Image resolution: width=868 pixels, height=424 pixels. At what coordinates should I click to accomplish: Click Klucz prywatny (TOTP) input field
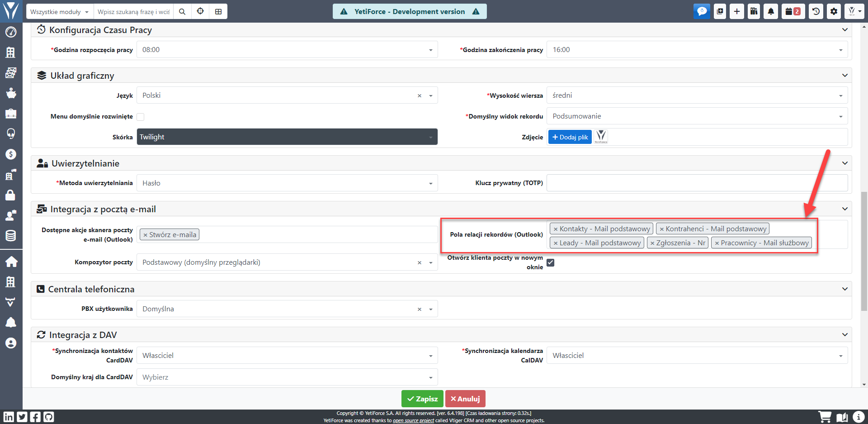pyautogui.click(x=697, y=183)
